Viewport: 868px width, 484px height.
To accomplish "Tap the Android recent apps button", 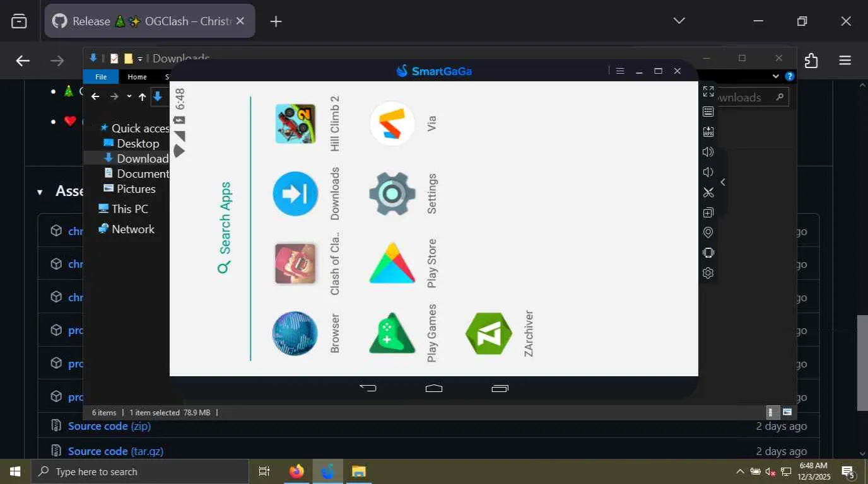I will pyautogui.click(x=500, y=388).
